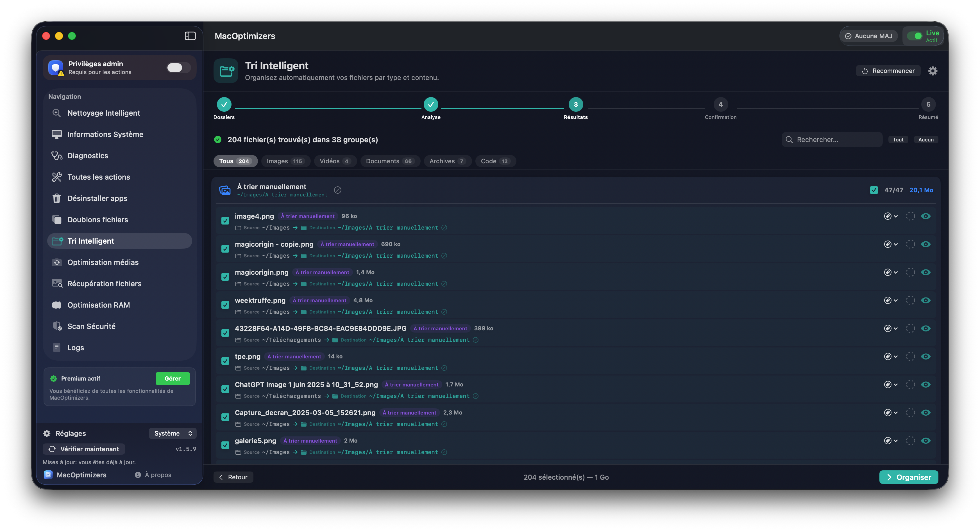Open Tri Intelligent settings via gear icon
The image size is (980, 531).
point(933,71)
